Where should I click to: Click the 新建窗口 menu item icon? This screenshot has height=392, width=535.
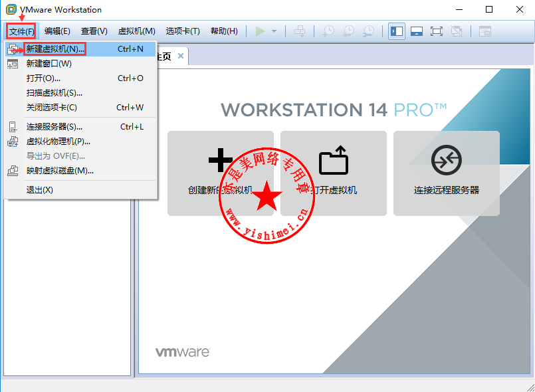coord(13,64)
